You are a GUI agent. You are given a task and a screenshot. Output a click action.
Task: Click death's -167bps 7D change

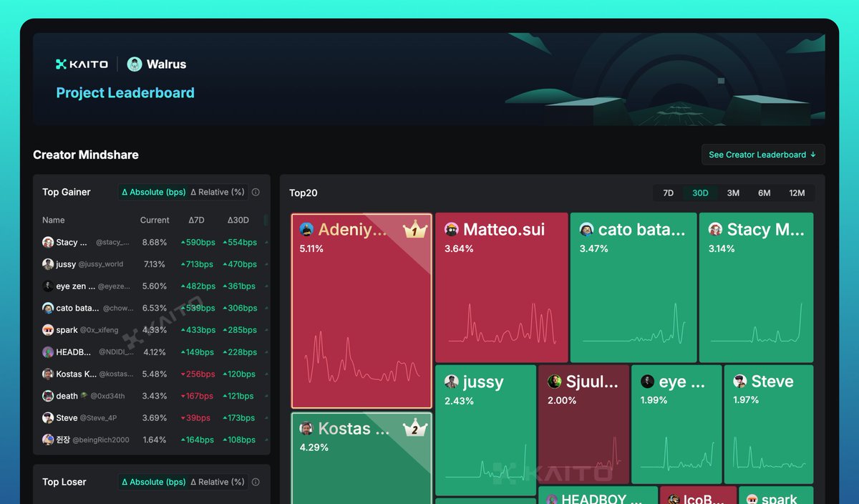[x=197, y=396]
